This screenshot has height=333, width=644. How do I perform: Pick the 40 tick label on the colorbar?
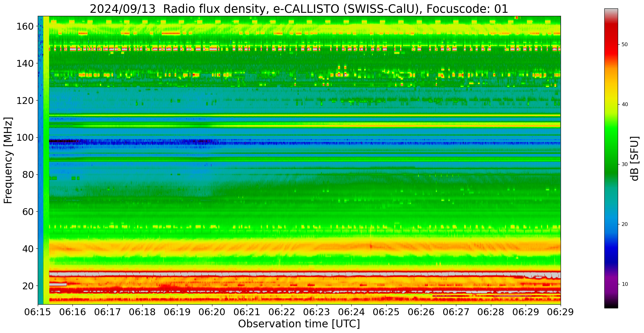coord(625,104)
